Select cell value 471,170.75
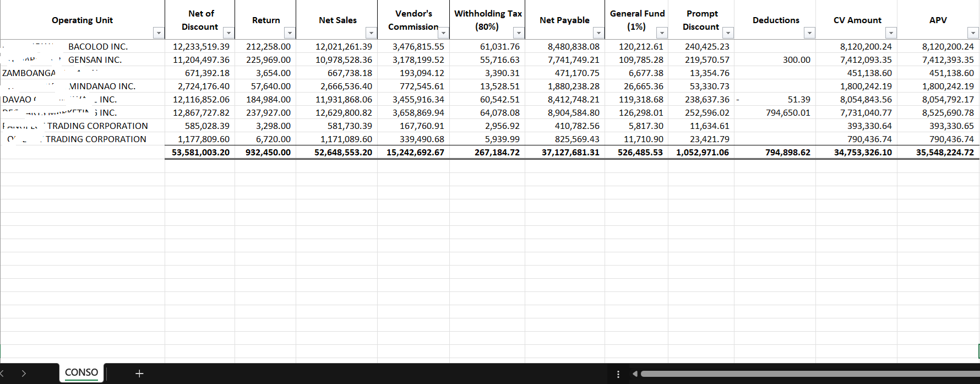The width and height of the screenshot is (980, 384). (x=577, y=73)
